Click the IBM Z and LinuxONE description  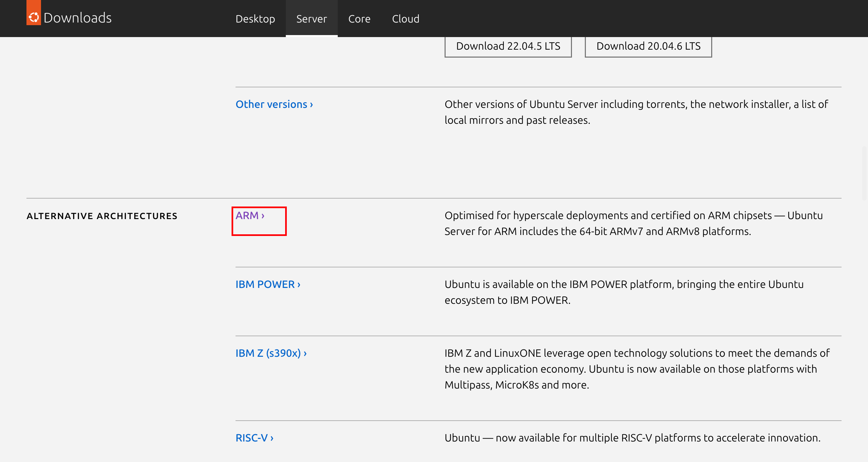[x=636, y=369]
